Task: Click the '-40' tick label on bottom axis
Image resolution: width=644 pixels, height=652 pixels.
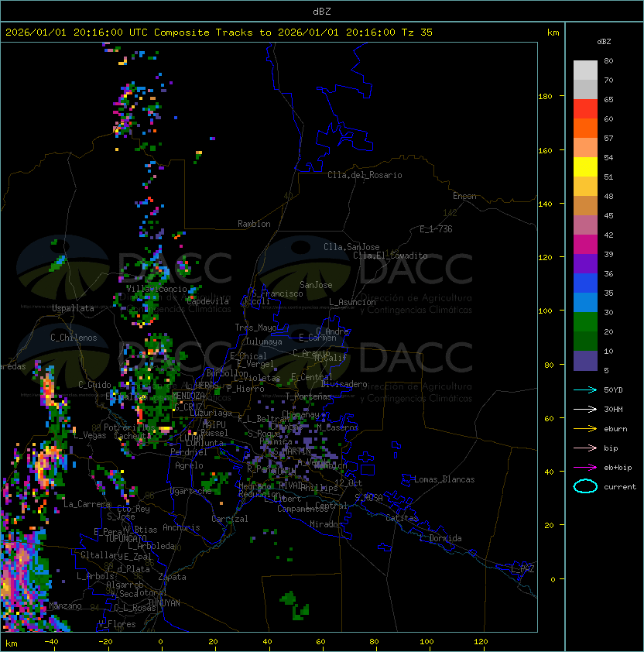Action: click(x=51, y=642)
